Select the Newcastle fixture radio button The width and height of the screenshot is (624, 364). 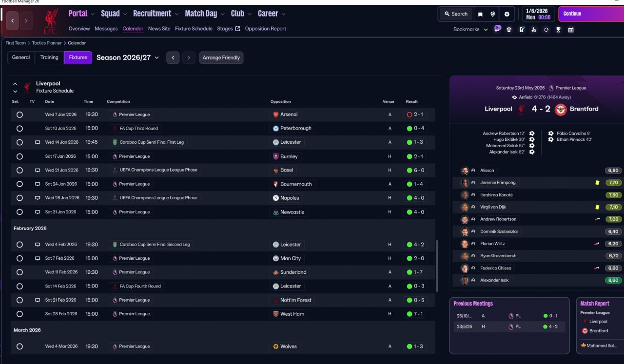coord(19,212)
